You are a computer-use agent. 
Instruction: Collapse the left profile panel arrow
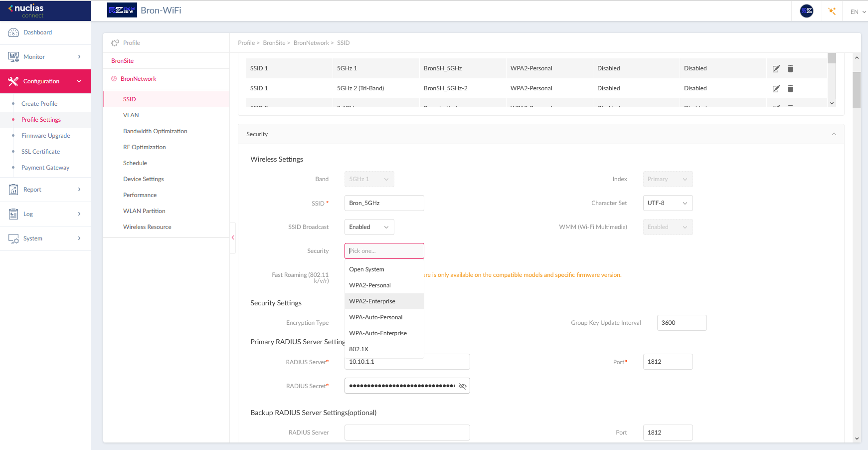tap(233, 238)
